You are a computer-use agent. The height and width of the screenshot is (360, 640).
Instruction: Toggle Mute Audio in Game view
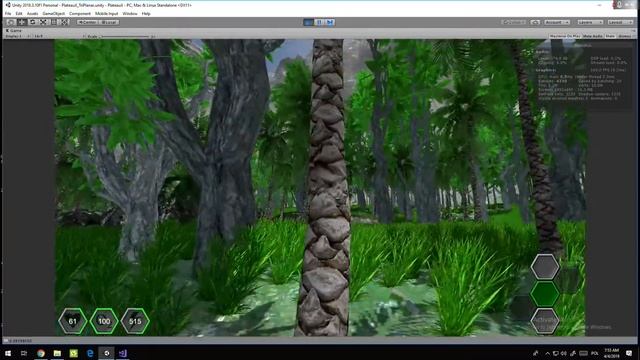click(x=593, y=36)
